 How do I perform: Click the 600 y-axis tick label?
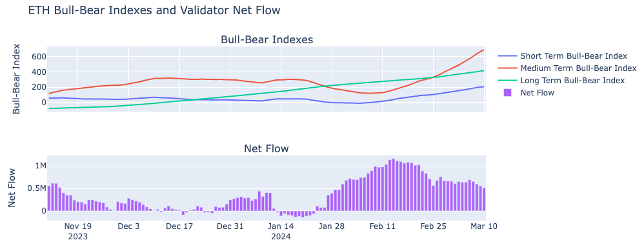click(37, 56)
